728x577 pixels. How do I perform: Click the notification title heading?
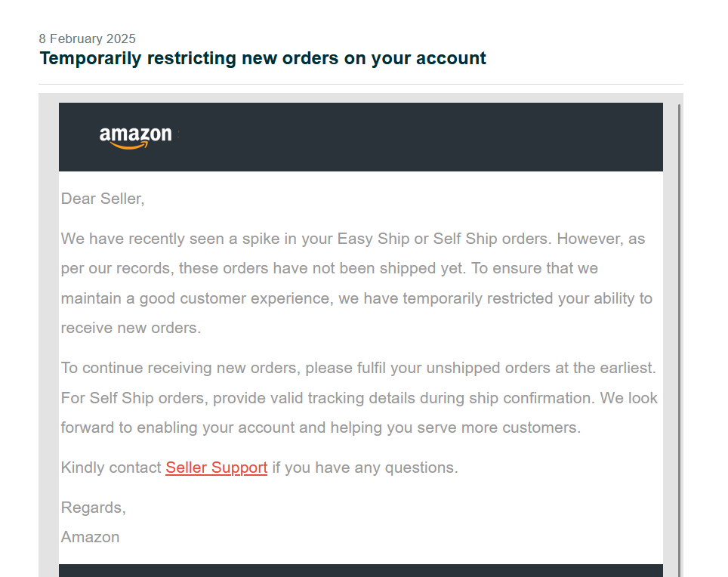[263, 58]
